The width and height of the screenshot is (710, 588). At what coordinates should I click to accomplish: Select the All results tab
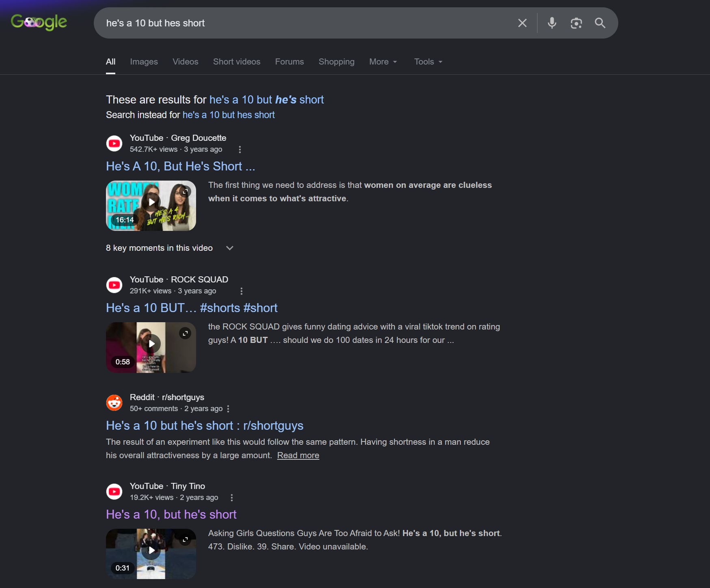[110, 62]
